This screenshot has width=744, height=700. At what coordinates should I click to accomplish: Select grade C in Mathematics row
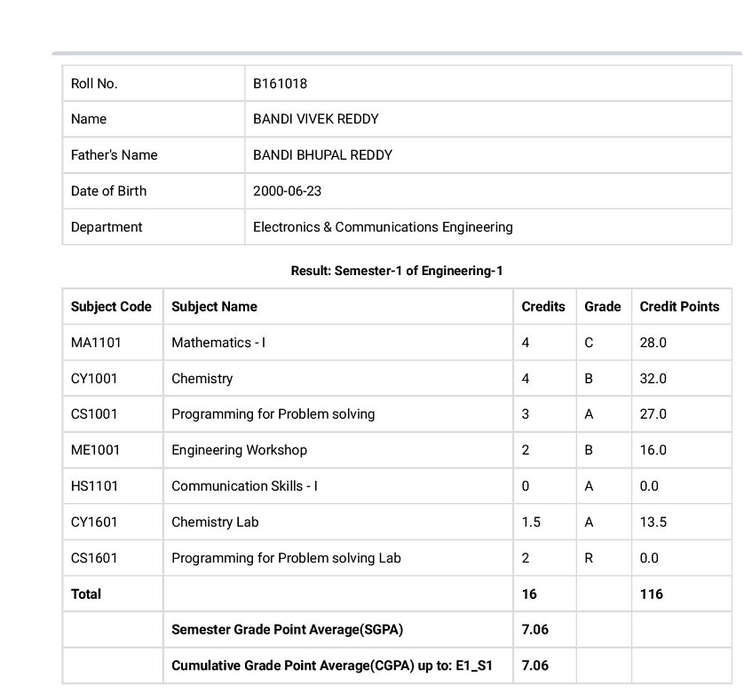click(x=589, y=342)
